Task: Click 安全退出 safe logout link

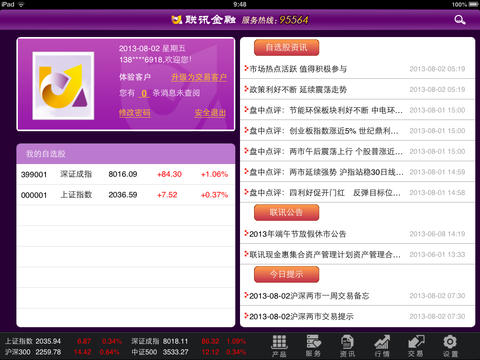Action: coord(210,113)
